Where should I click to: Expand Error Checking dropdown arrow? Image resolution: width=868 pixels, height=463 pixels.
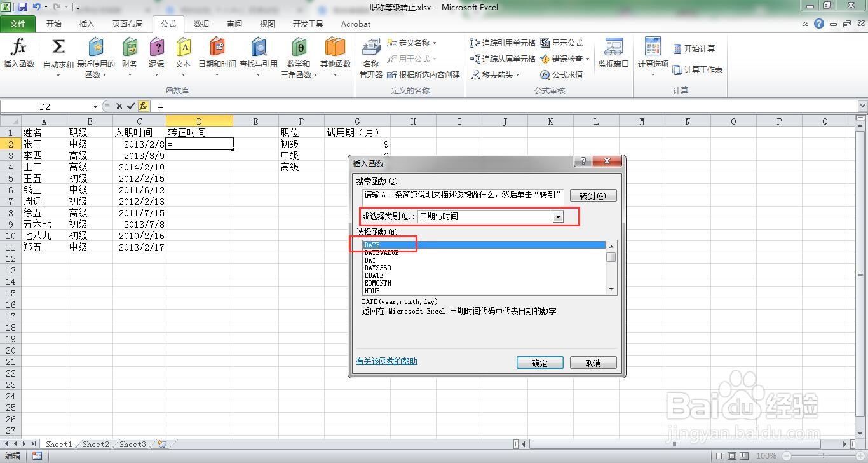tap(587, 59)
